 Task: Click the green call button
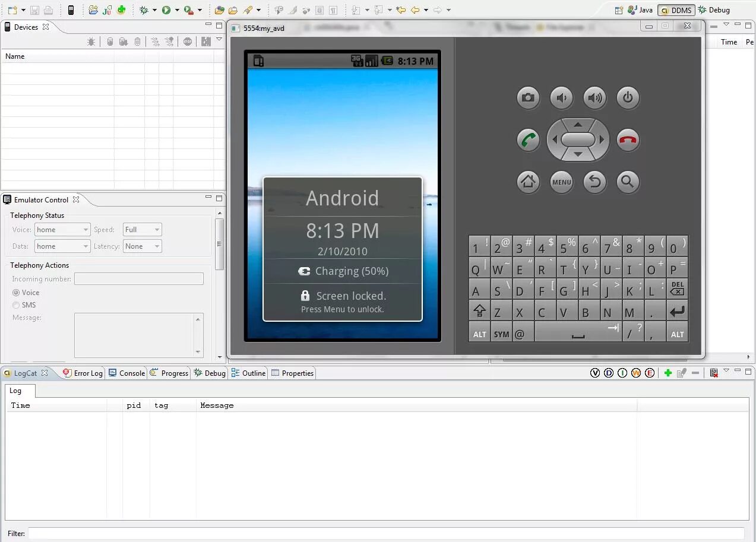tap(528, 140)
